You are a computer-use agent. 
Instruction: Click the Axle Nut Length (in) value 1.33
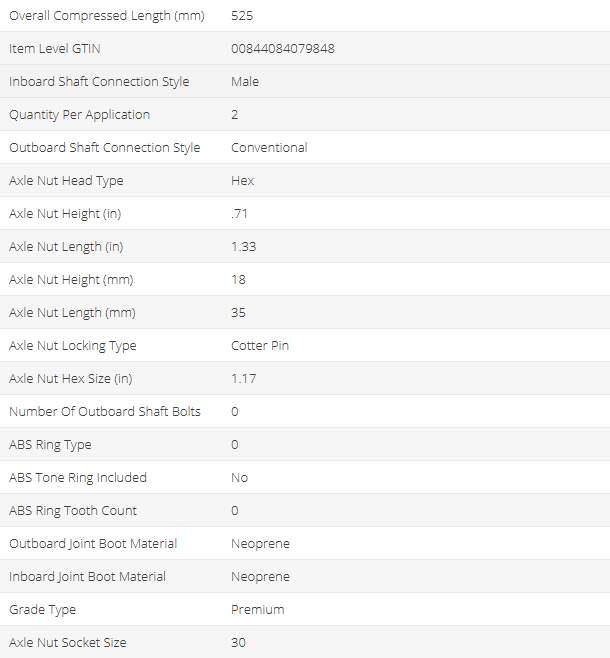coord(243,247)
